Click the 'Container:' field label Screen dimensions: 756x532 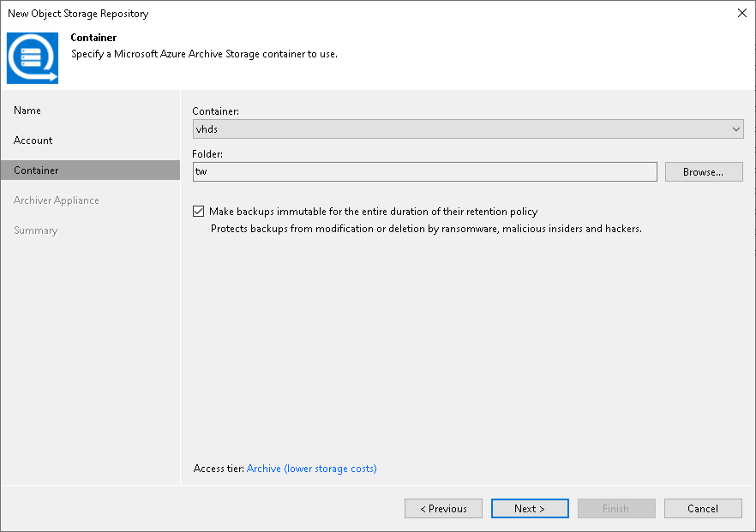[x=215, y=111]
